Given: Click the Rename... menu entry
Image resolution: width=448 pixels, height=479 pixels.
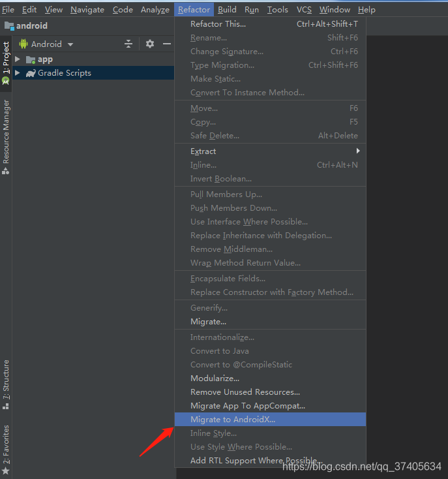Looking at the screenshot, I should (x=271, y=38).
